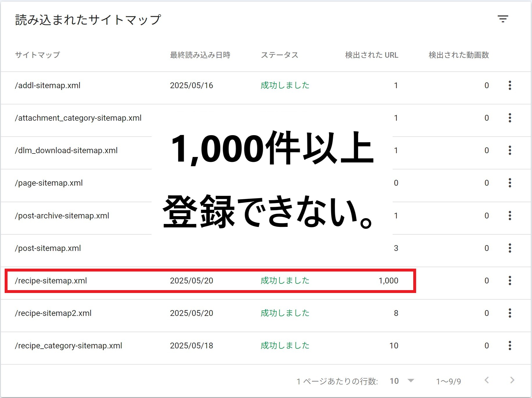Viewport: 532px width, 398px height.
Task: Go to the previous page of sitemaps
Action: pyautogui.click(x=487, y=380)
